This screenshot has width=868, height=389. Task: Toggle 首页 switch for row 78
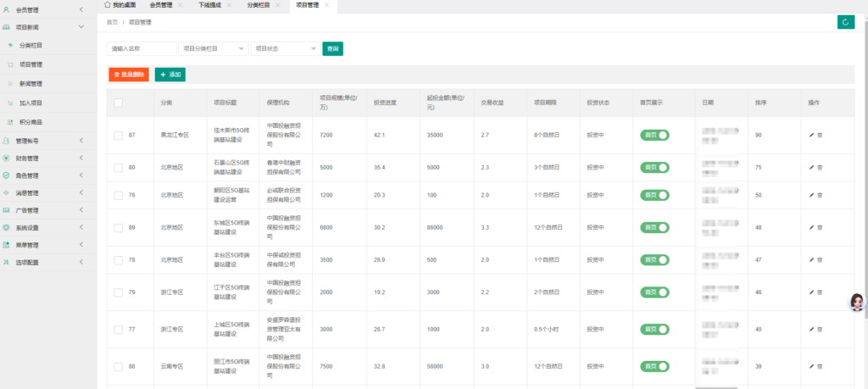tap(654, 259)
